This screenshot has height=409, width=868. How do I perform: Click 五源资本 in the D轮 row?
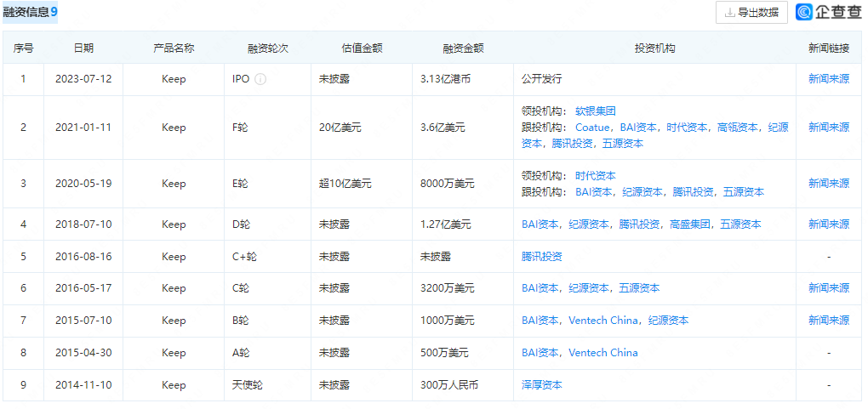pyautogui.click(x=740, y=224)
